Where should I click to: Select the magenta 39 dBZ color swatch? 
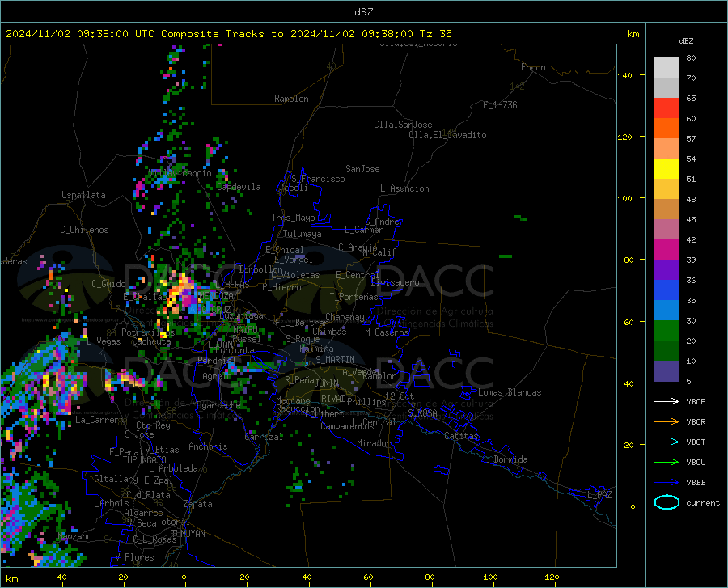667,250
